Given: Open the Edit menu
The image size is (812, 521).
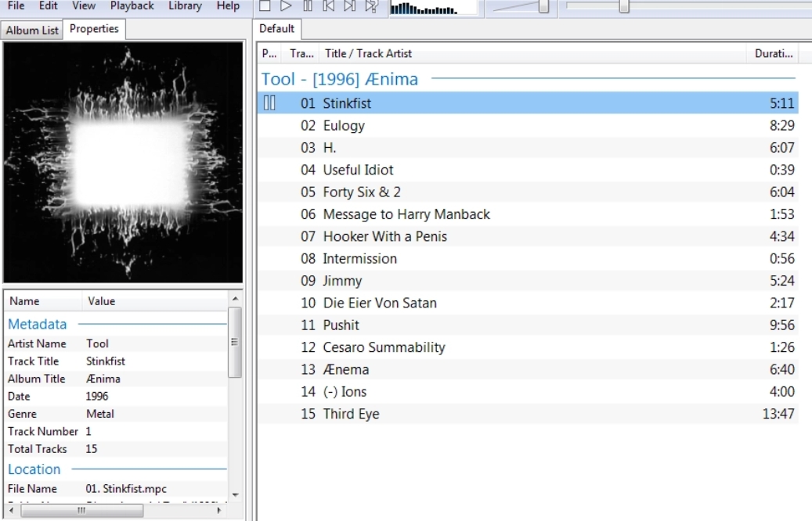Looking at the screenshot, I should [49, 5].
